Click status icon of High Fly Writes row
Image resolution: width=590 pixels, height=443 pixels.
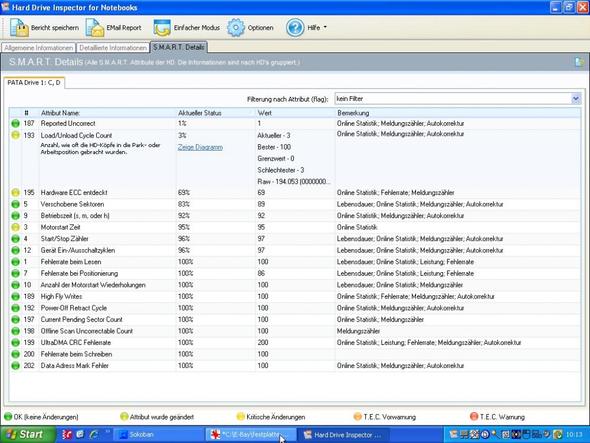tap(15, 297)
